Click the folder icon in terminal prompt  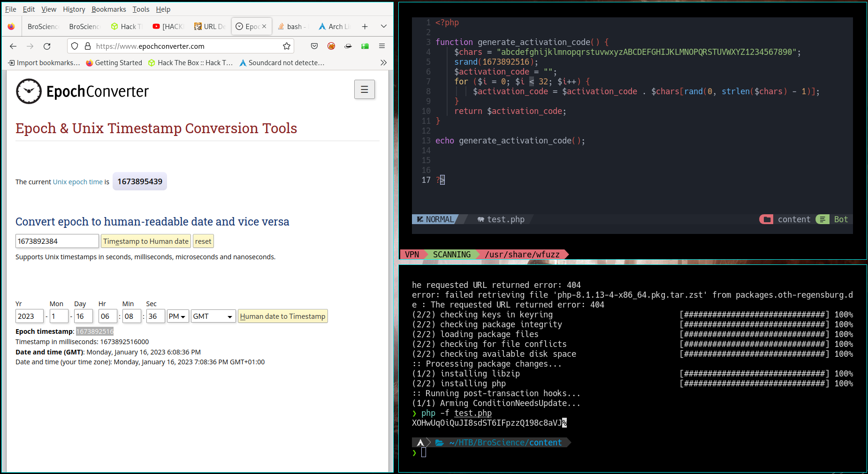coord(440,443)
